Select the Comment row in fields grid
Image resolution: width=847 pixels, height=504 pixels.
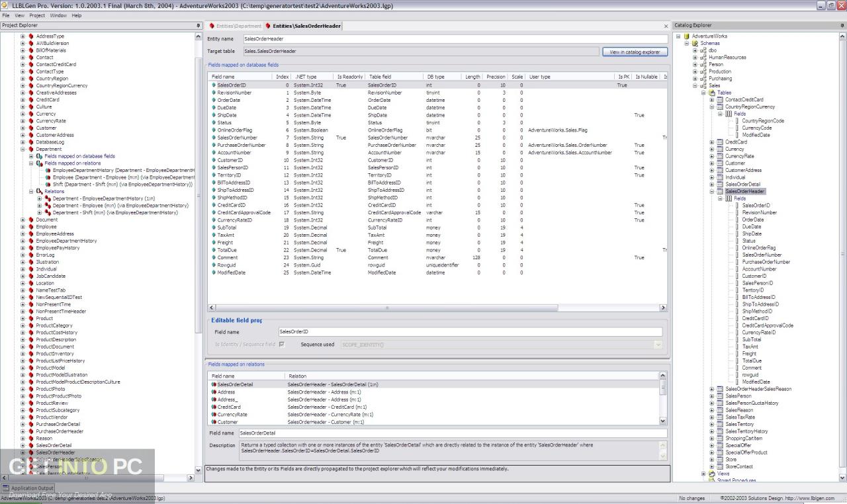[x=437, y=257]
